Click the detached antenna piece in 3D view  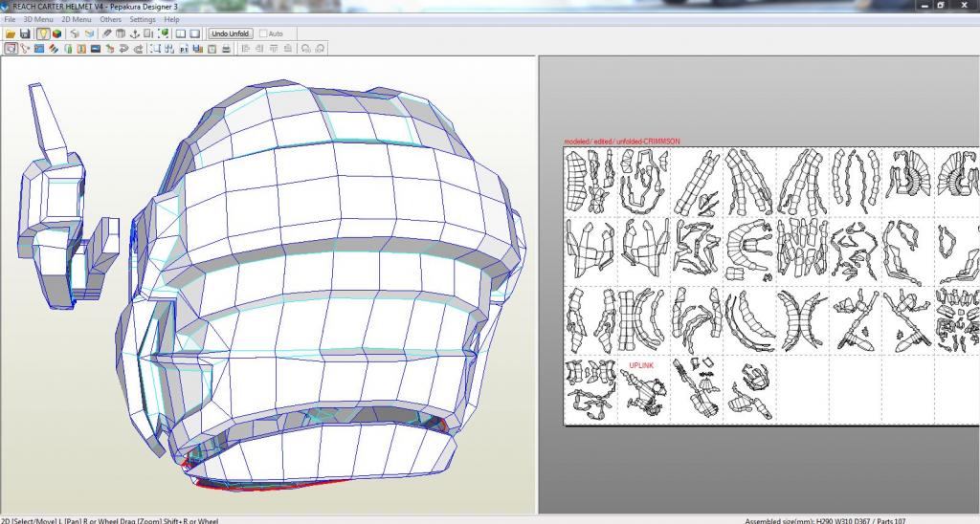[69, 197]
